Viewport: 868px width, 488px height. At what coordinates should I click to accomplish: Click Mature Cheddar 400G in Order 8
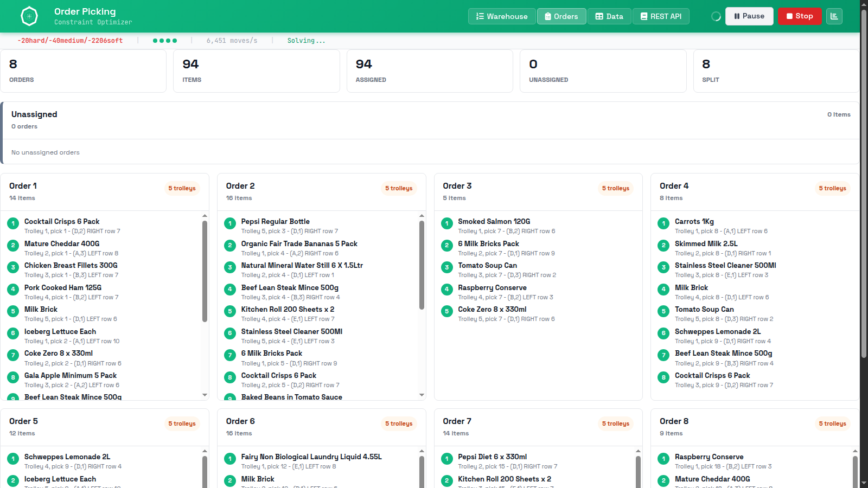pyautogui.click(x=712, y=479)
